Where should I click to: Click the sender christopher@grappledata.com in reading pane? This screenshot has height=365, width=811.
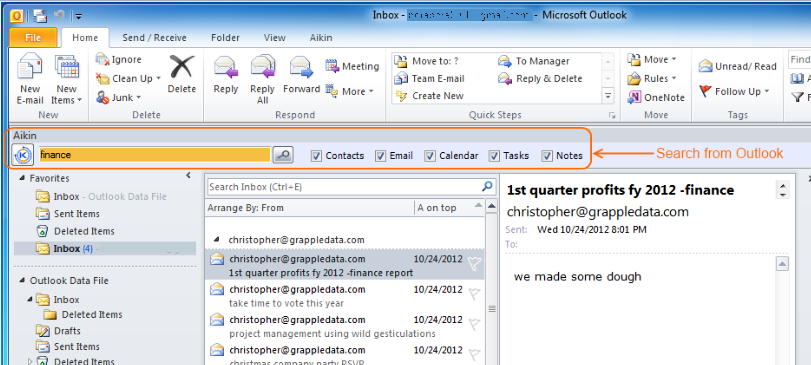[x=597, y=211]
